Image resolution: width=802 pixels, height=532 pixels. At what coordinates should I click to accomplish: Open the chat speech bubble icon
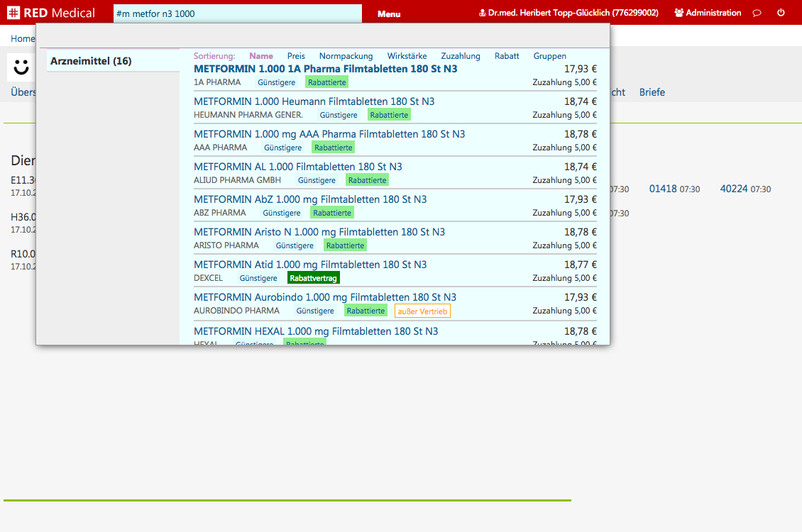(x=757, y=13)
